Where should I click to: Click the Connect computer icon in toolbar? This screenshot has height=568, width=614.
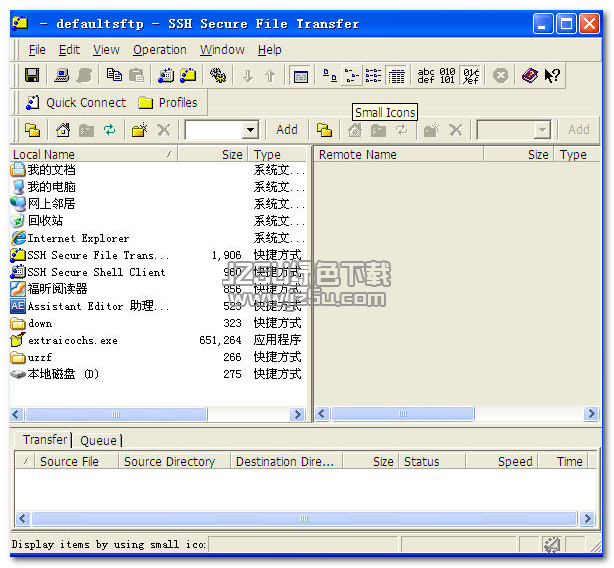61,75
